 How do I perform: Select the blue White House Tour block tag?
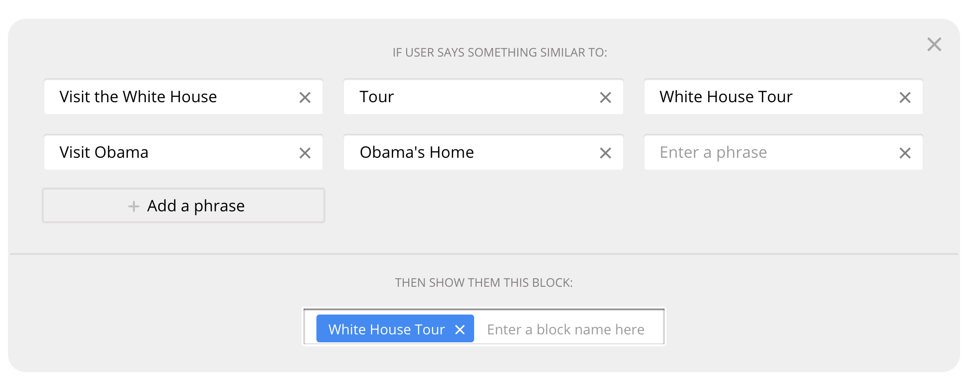[x=386, y=329]
